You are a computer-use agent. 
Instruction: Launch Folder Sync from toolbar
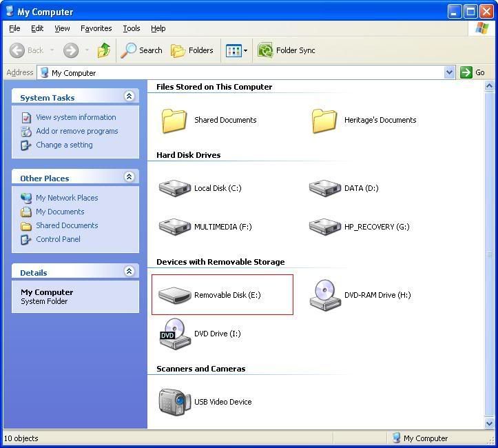pyautogui.click(x=286, y=50)
